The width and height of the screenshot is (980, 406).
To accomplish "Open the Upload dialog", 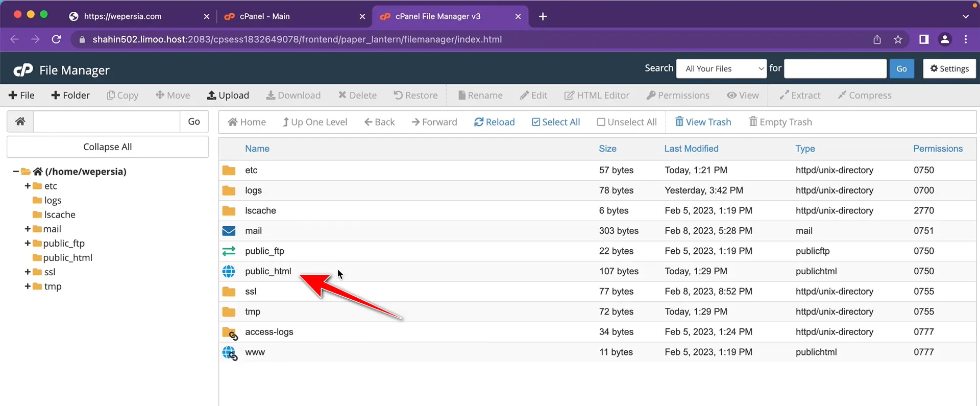I will [228, 95].
